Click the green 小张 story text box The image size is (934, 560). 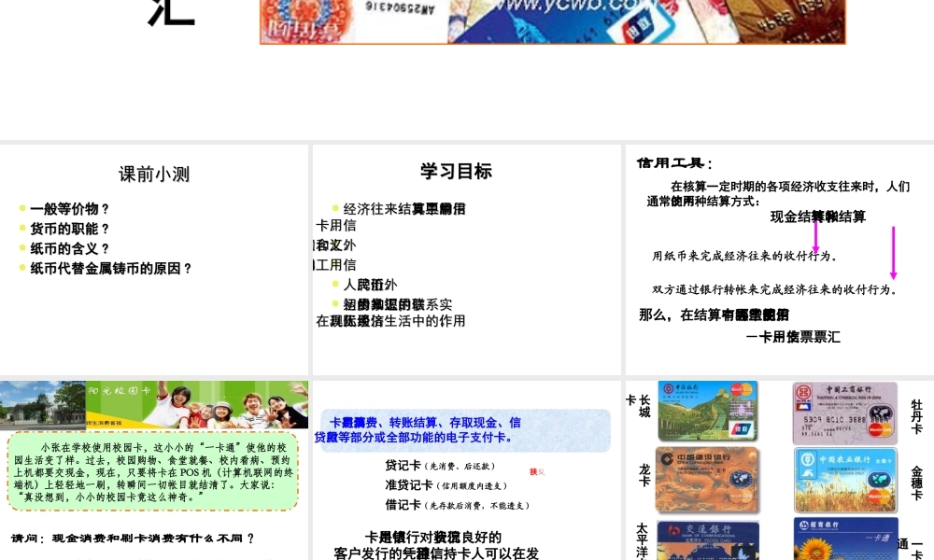point(153,471)
